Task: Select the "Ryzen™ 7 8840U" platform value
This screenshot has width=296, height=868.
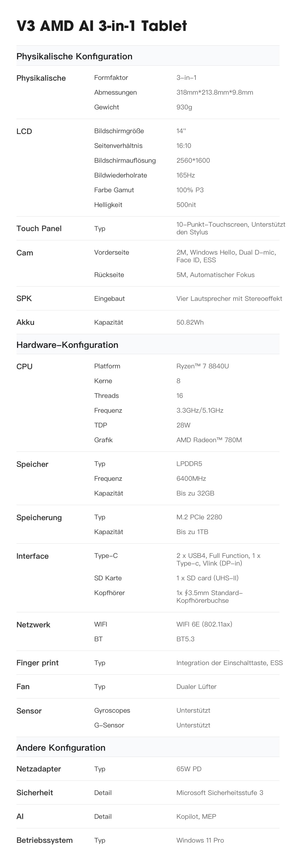Action: tap(203, 366)
